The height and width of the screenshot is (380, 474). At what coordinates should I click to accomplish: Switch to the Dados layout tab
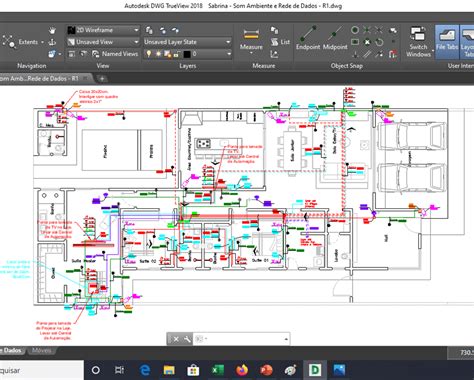pos(12,350)
